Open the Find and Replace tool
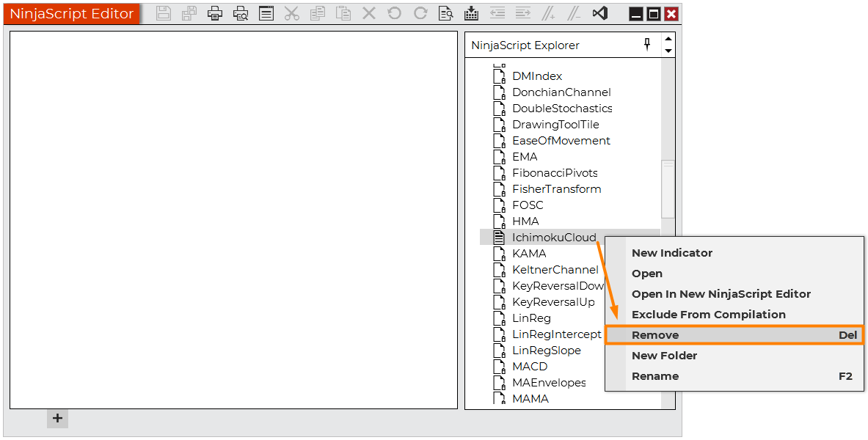The image size is (868, 440). click(x=445, y=13)
